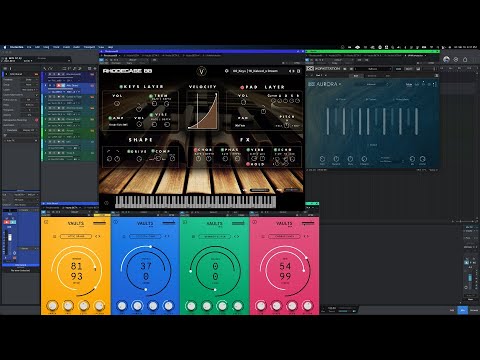Image resolution: width=480 pixels, height=360 pixels.
Task: Go to previous preset in Rhodecase 88
Action: pos(290,71)
